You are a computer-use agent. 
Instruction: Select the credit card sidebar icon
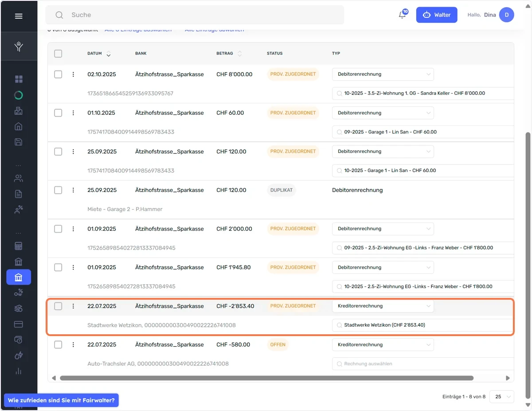[x=19, y=324]
